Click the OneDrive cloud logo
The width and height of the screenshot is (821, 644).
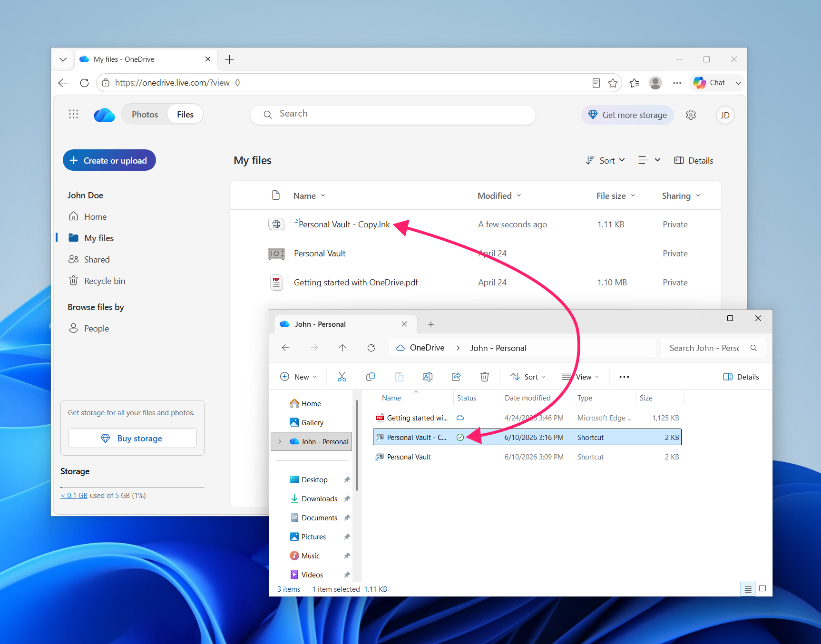[x=104, y=115]
